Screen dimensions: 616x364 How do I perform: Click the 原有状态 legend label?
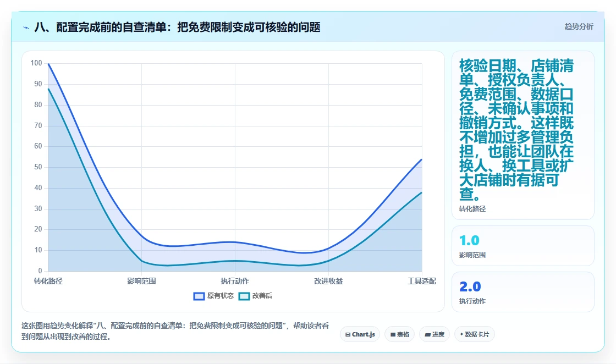click(x=221, y=296)
